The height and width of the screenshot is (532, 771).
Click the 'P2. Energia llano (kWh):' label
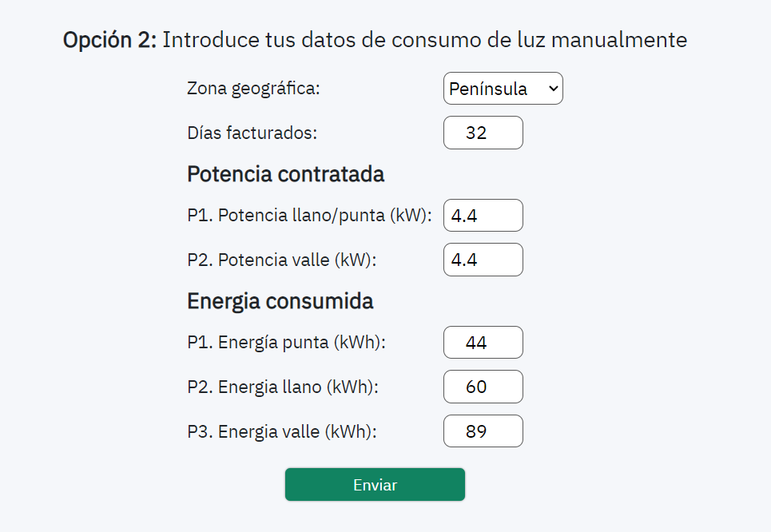[283, 387]
